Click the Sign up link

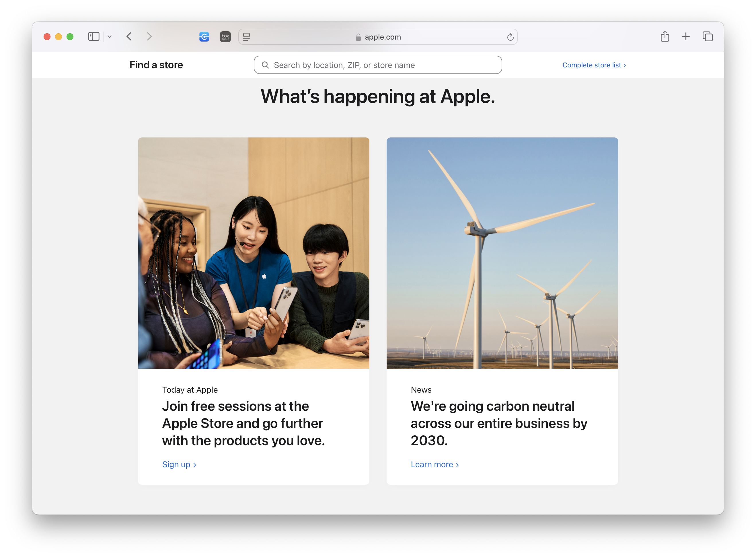coord(179,464)
